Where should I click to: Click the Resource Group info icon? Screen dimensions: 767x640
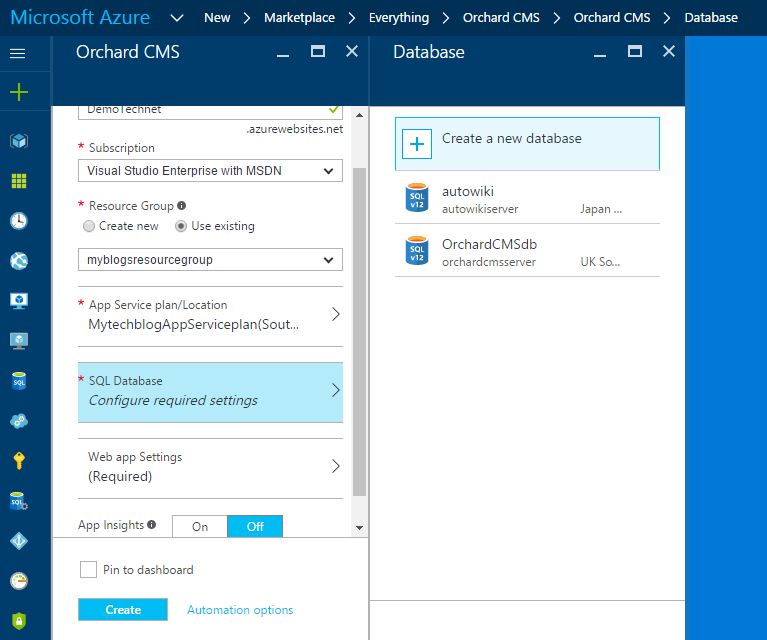(x=181, y=206)
